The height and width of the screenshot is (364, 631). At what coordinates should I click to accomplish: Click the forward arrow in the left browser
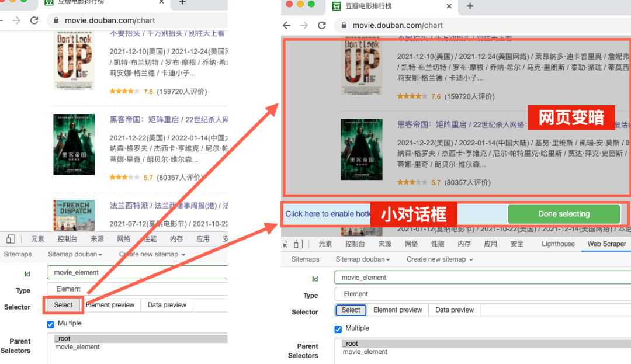16,20
